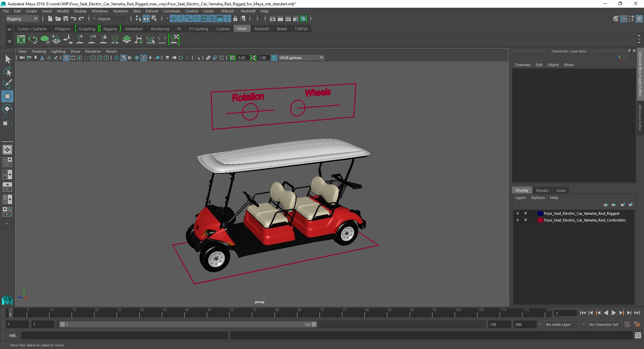This screenshot has height=349, width=644.
Task: Toggle visibility of Four_Seat_Electric_Car_Yamaha_Red_Controllers layer
Action: [518, 220]
